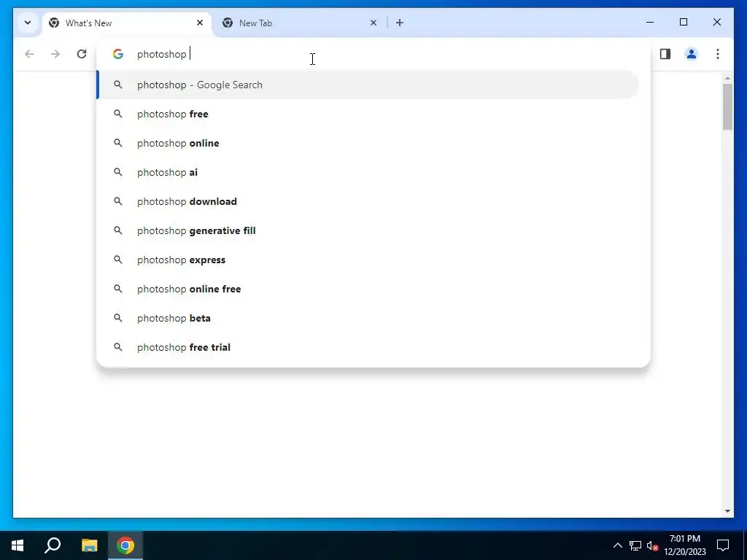Viewport: 747px width, 560px height.
Task: Maximize the Chrome window
Action: point(683,23)
